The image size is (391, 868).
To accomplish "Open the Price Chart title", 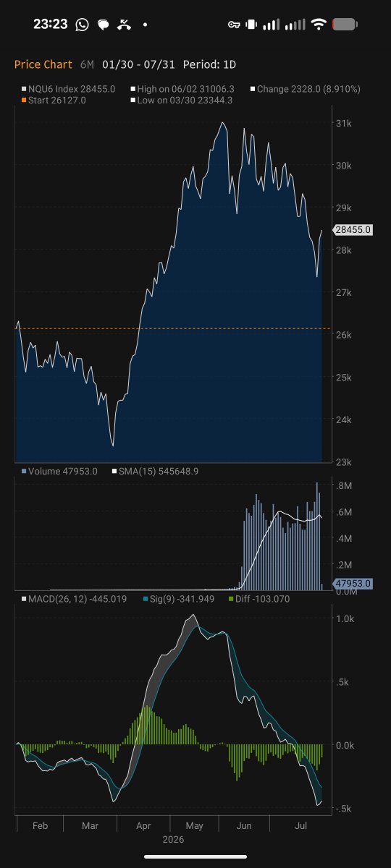I will coord(43,64).
